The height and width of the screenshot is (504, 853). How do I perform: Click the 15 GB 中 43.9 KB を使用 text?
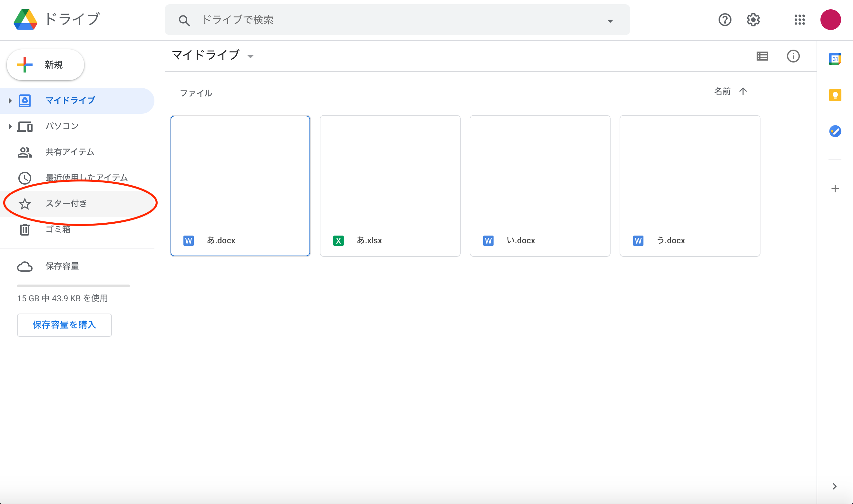(x=63, y=298)
